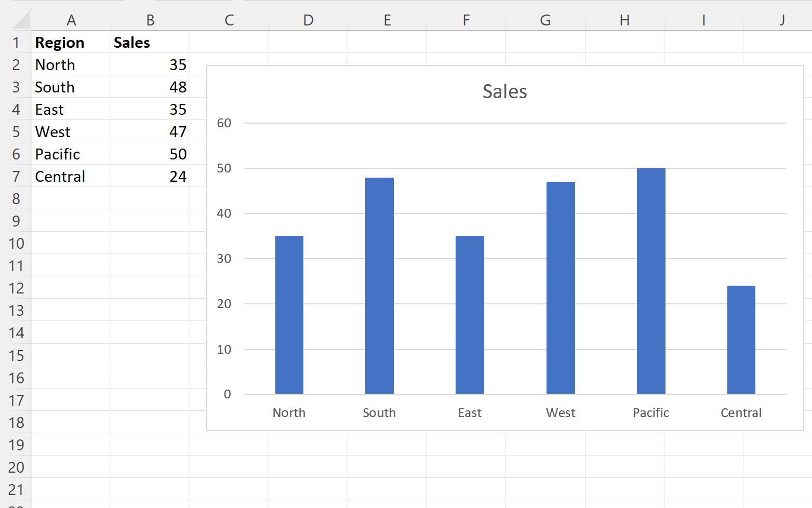Click the vertical axis value 60
Viewport: 812px width, 508px height.
pos(224,123)
